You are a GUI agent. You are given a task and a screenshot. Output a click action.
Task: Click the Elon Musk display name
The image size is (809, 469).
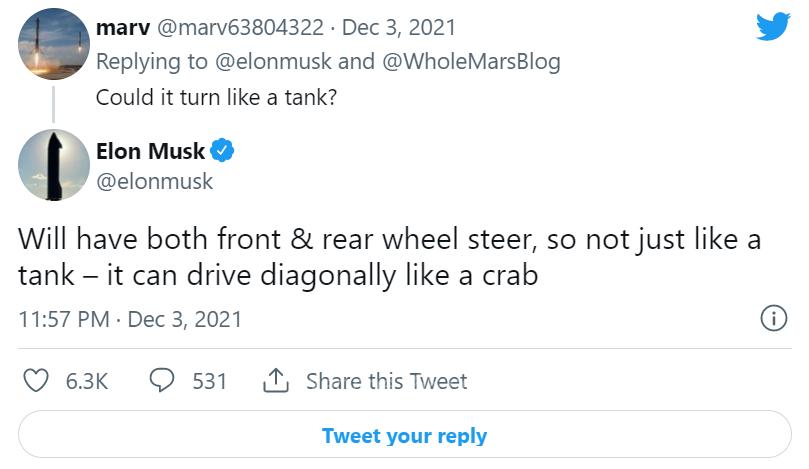click(x=150, y=152)
